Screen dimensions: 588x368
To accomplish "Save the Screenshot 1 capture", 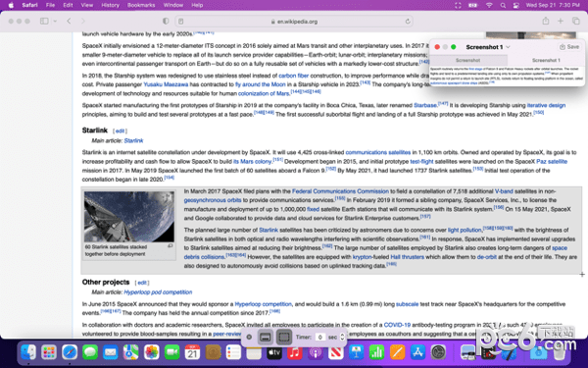I will click(569, 47).
